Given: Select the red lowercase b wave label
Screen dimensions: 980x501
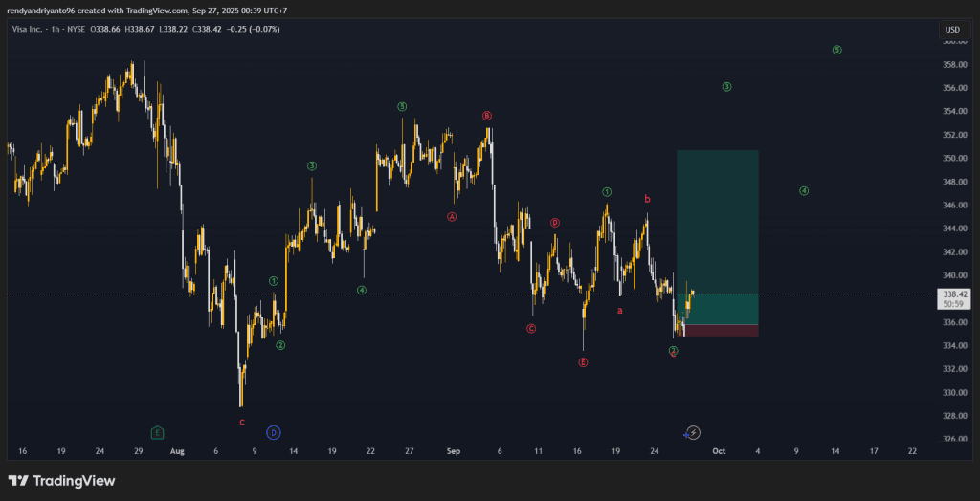Looking at the screenshot, I should coord(647,199).
